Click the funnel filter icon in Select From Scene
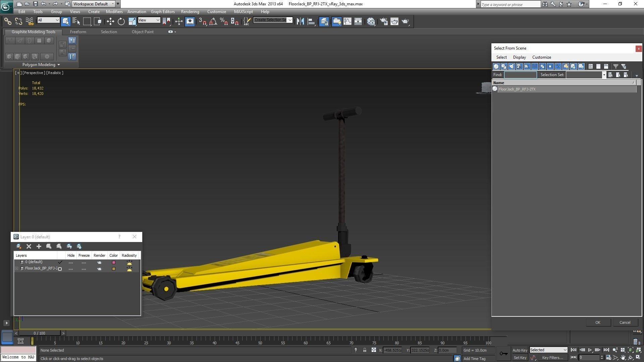This screenshot has height=362, width=644. [x=616, y=66]
